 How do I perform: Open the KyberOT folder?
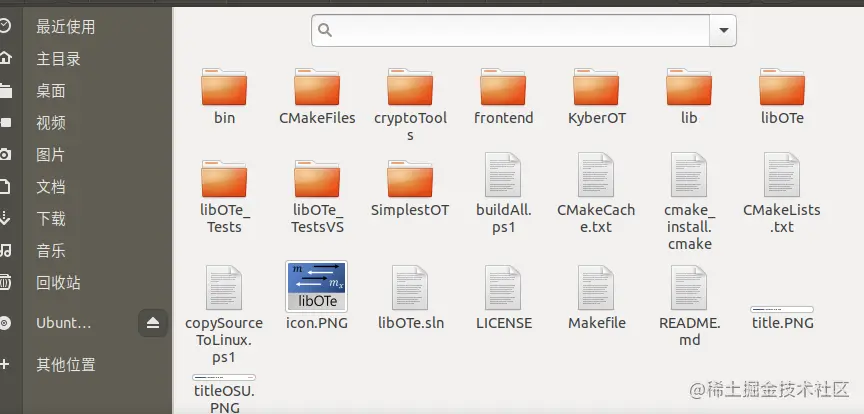click(x=596, y=87)
